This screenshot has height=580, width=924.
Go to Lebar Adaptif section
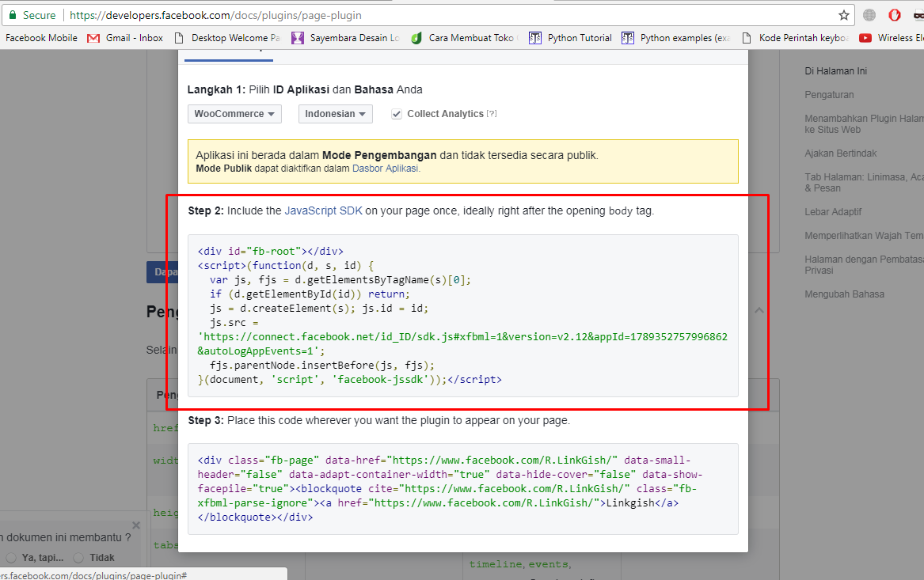coord(833,212)
